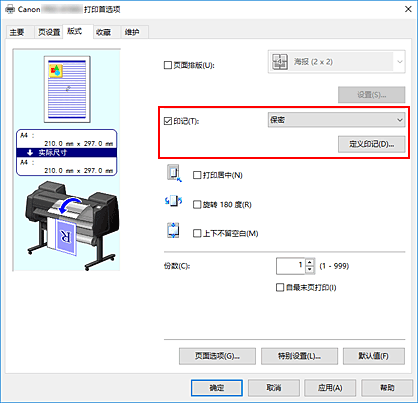Click the 实际尺寸 label in size panel
This screenshot has width=418, height=403.
53,153
